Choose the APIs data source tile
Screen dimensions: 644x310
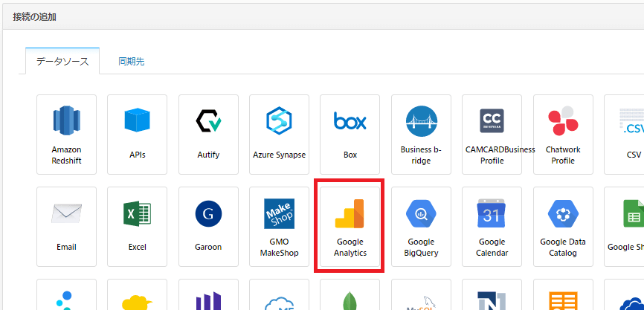(x=137, y=135)
